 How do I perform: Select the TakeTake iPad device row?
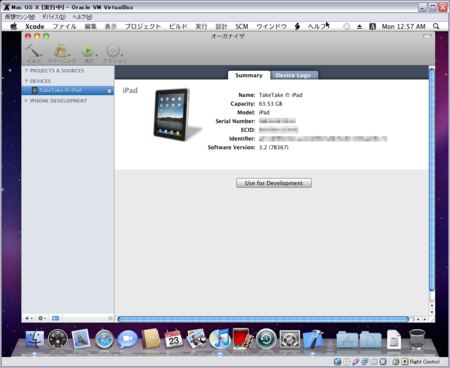(68, 90)
